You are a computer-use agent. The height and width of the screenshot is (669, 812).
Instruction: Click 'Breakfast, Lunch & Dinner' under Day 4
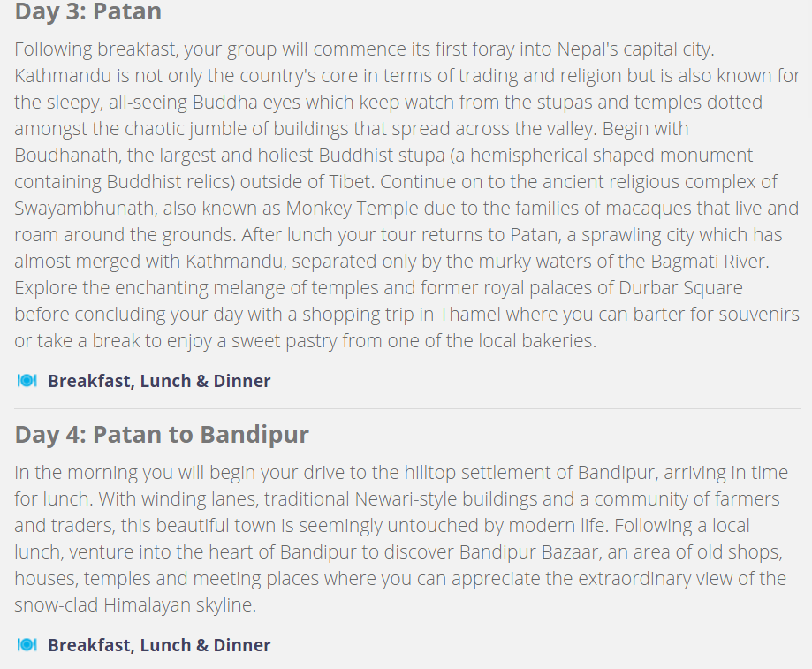(x=159, y=645)
